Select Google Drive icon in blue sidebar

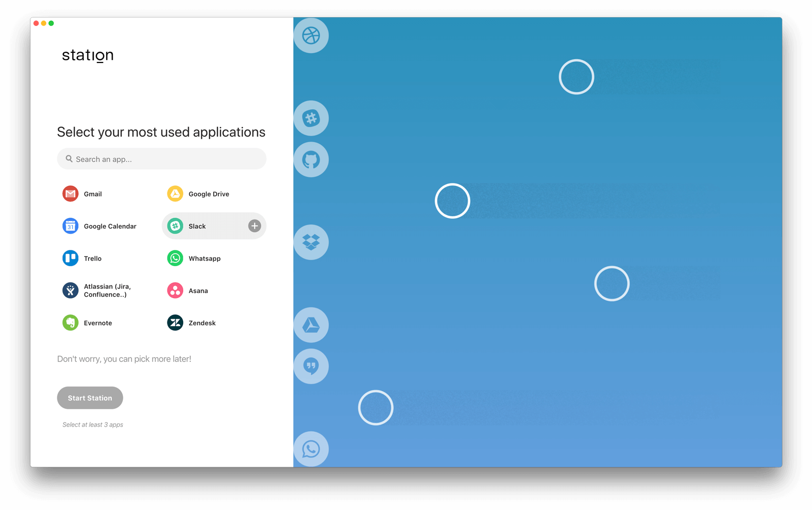311,325
